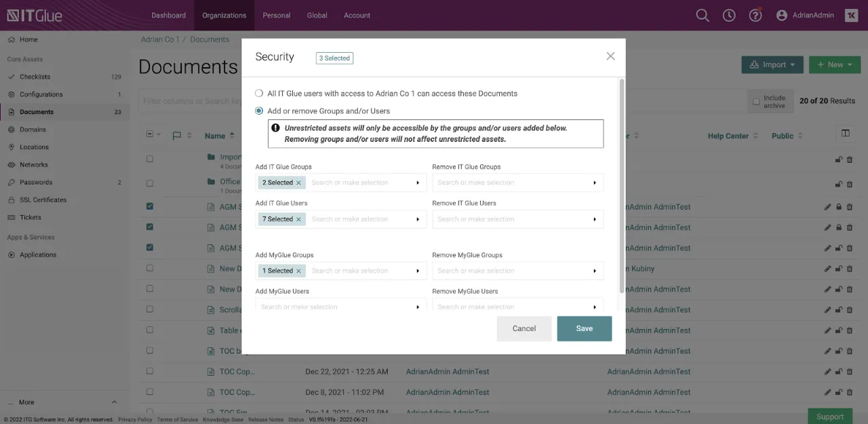The image size is (868, 424).
Task: Click the Add MyGlue Users search field
Action: [x=336, y=307]
